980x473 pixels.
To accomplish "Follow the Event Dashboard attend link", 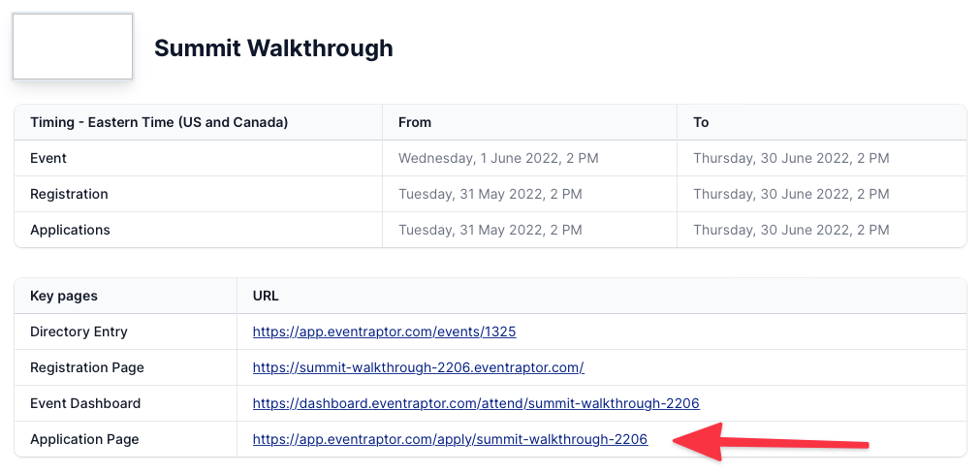I will pyautogui.click(x=476, y=403).
